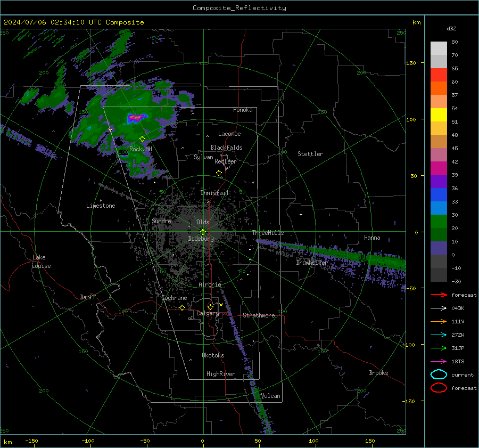The width and height of the screenshot is (479, 448).
Task: Click the Drumheller label
Action: pos(311,263)
